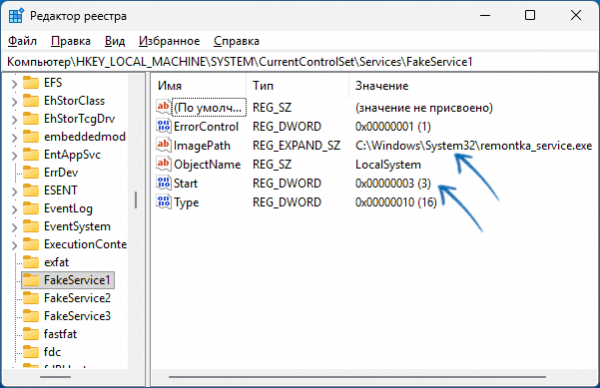Click the 0x00000003 (3) value data
This screenshot has width=600, height=388.
[393, 184]
